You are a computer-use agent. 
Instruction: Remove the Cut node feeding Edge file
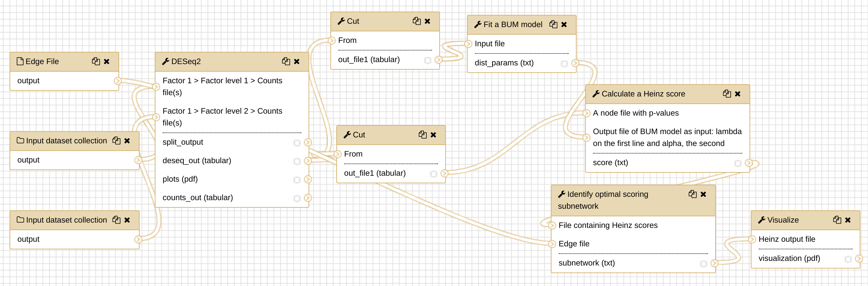(433, 134)
